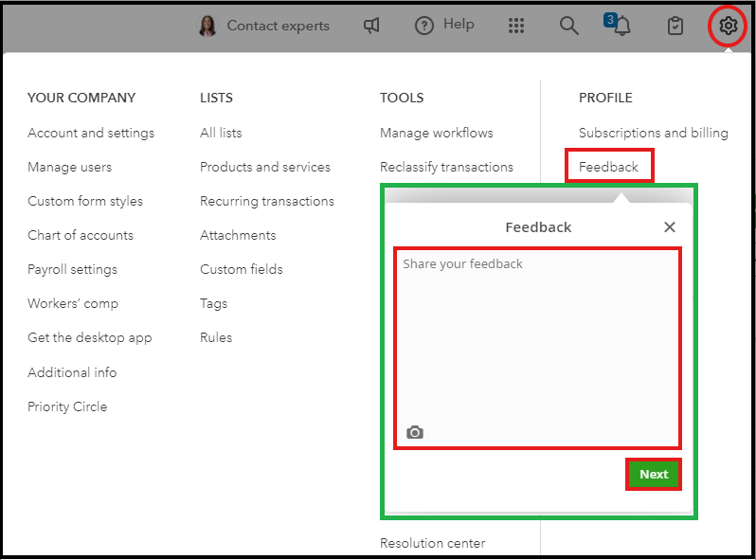Open Reclassify transactions
The height and width of the screenshot is (560, 756).
[x=446, y=167]
